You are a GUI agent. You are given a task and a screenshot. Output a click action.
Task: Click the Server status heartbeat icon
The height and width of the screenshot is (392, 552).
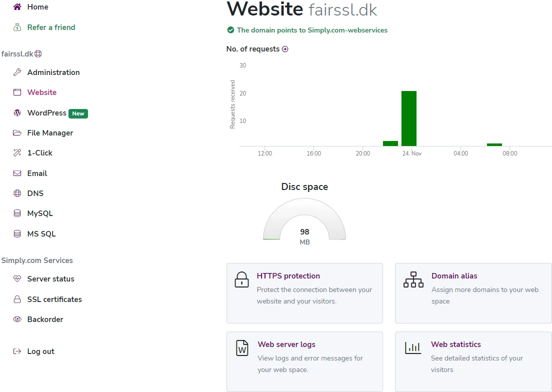click(17, 278)
